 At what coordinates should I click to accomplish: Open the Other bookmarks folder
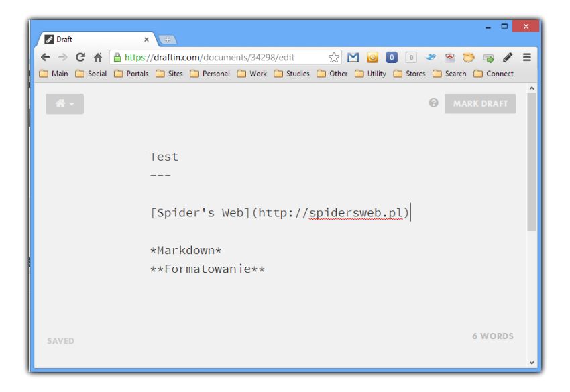pyautogui.click(x=332, y=74)
